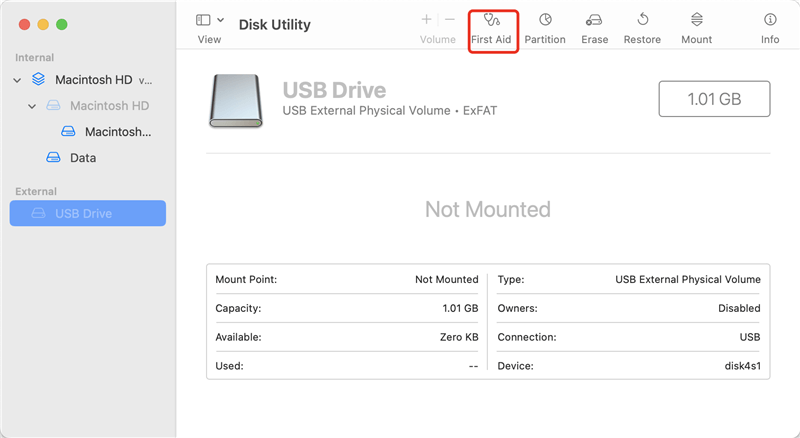Collapse the top-level Macintosh HD disclosure arrow
This screenshot has width=800, height=438.
click(x=17, y=79)
